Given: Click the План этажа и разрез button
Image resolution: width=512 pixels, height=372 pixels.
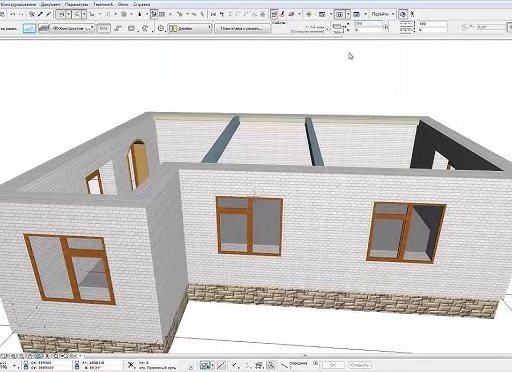Looking at the screenshot, I should tap(242, 29).
